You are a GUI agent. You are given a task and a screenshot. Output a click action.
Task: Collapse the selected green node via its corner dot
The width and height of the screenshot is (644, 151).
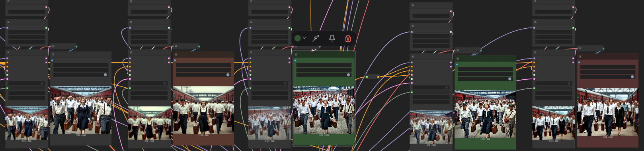click(x=297, y=55)
